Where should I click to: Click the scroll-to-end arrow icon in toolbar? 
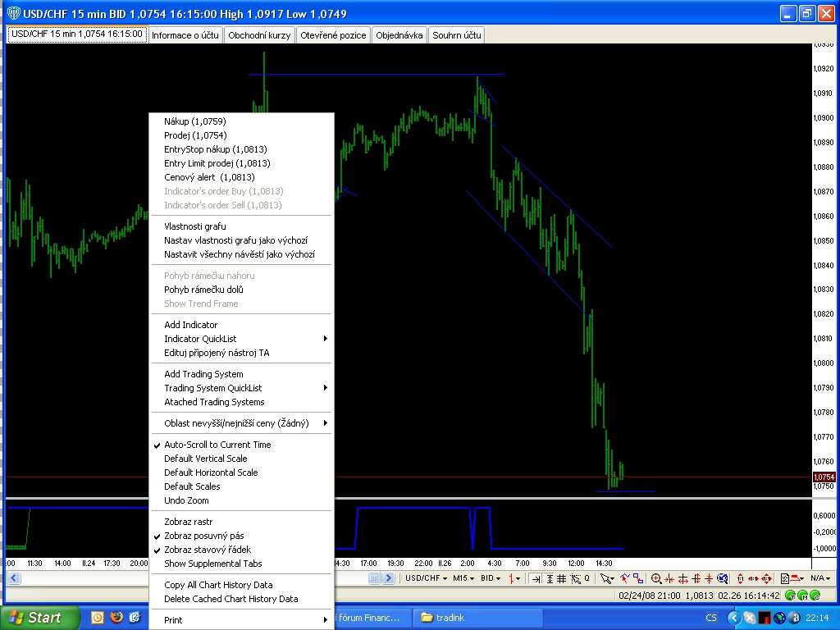click(x=536, y=578)
